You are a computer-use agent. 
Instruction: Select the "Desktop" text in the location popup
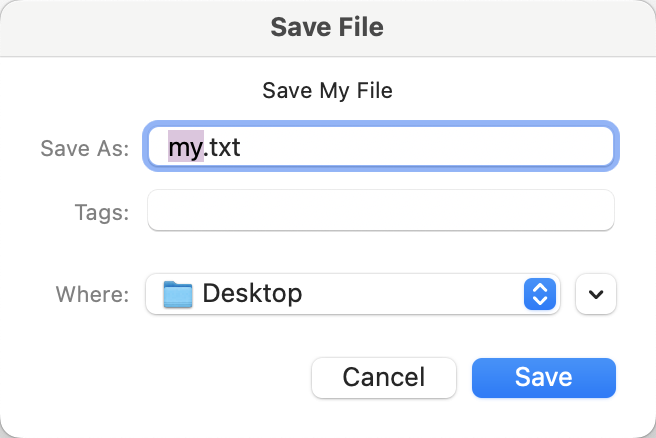click(252, 294)
